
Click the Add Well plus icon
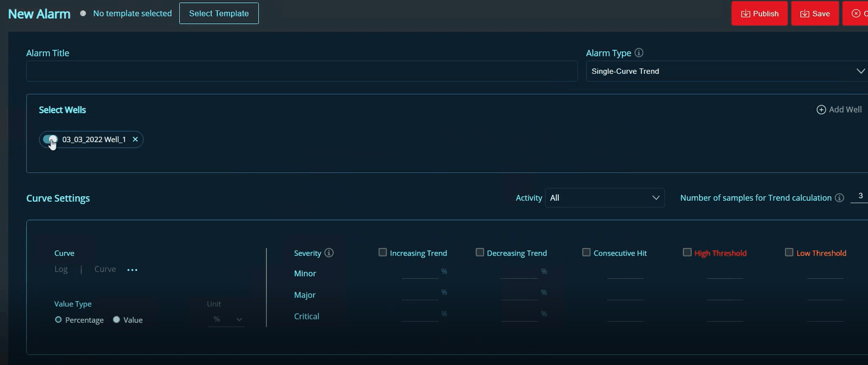[x=821, y=110]
